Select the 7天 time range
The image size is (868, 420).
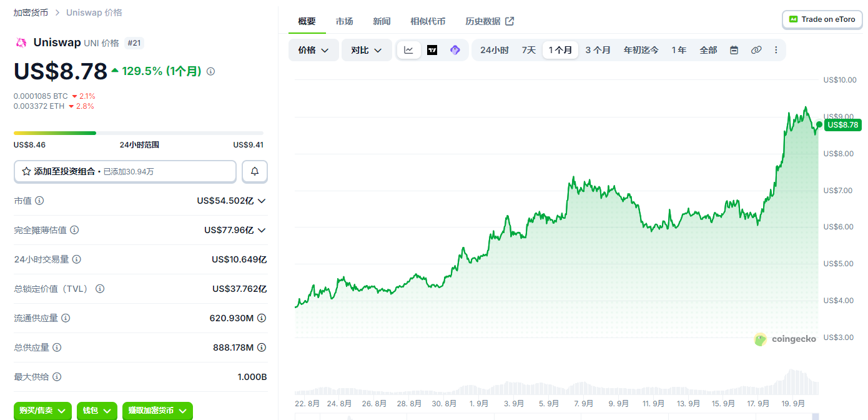[x=529, y=50]
